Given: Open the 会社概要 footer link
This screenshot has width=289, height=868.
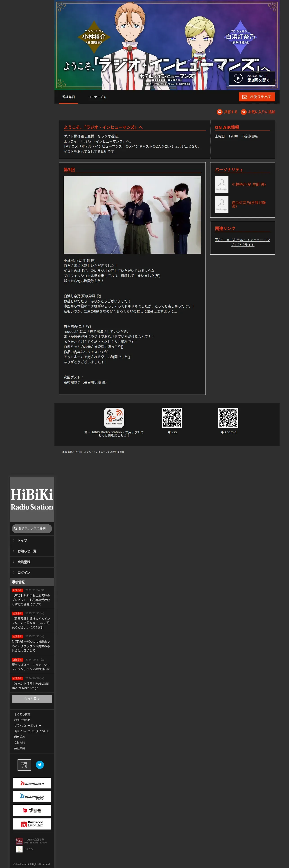Looking at the screenshot, I should tap(20, 748).
